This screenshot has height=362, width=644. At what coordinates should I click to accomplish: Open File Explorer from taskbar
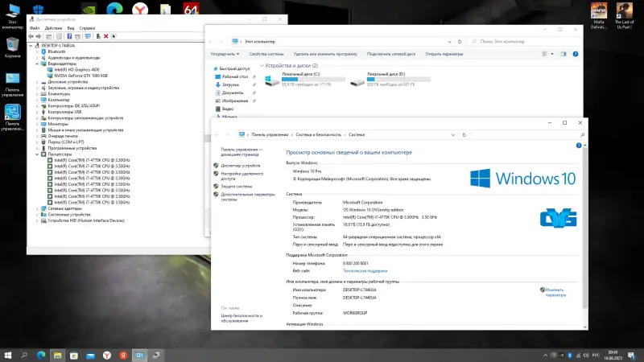57,355
